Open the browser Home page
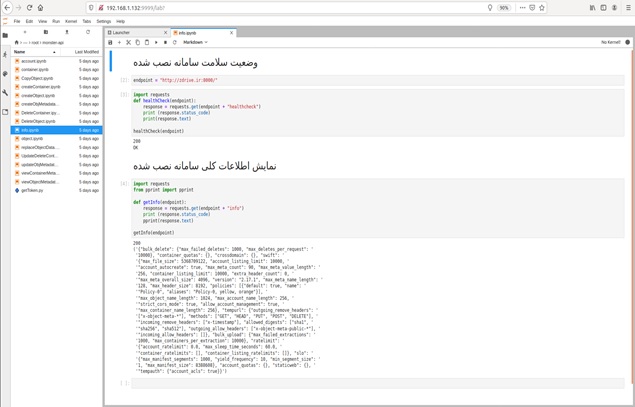 click(x=40, y=8)
